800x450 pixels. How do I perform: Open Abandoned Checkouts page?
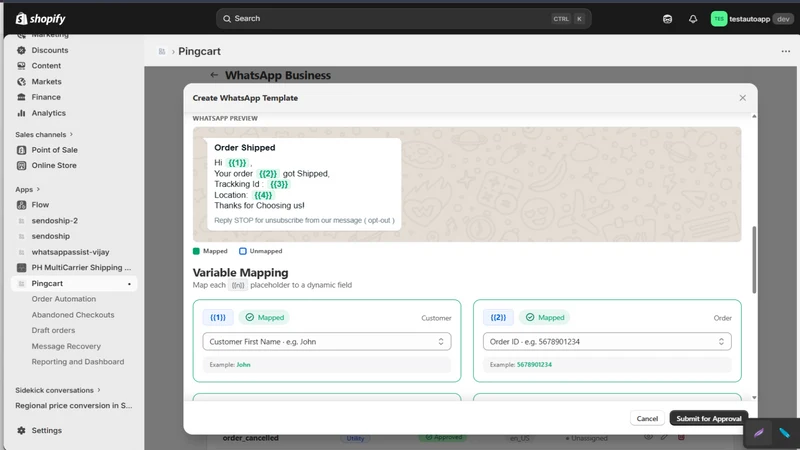click(73, 315)
